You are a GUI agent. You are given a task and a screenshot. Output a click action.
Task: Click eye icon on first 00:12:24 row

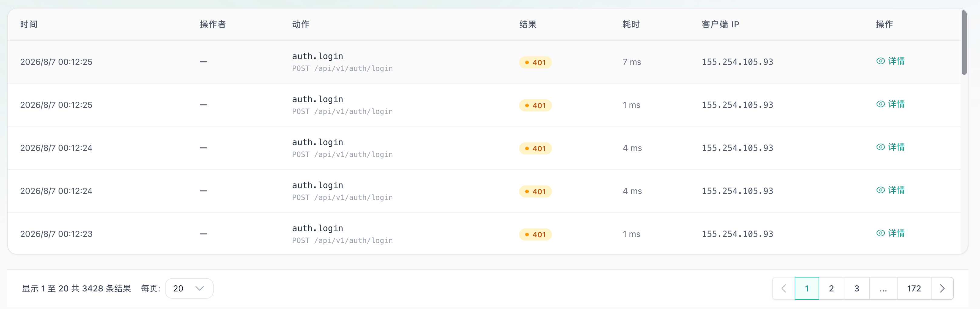point(880,147)
